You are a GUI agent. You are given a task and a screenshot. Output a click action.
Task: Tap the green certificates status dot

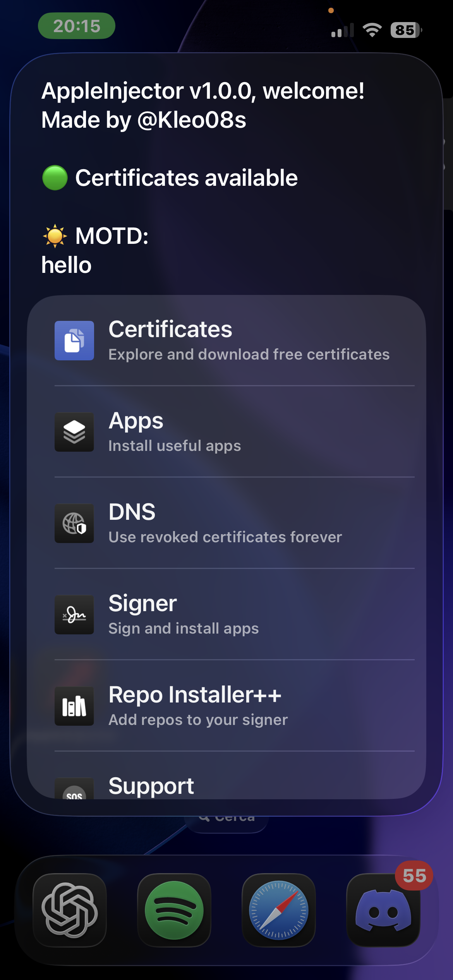(55, 178)
